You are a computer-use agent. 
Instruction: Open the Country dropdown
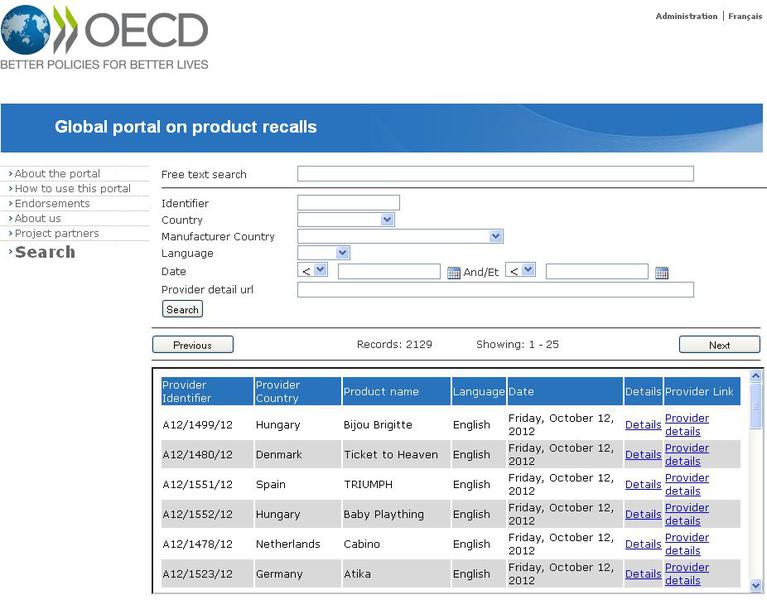click(346, 220)
